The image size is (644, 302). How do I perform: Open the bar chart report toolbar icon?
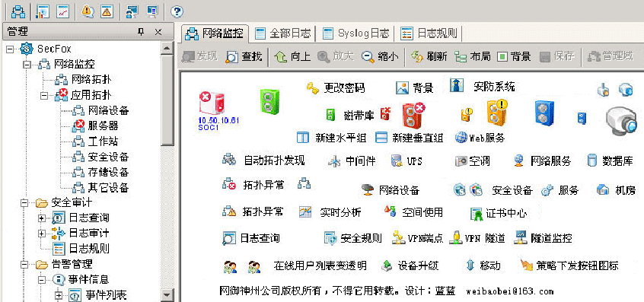(x=43, y=11)
